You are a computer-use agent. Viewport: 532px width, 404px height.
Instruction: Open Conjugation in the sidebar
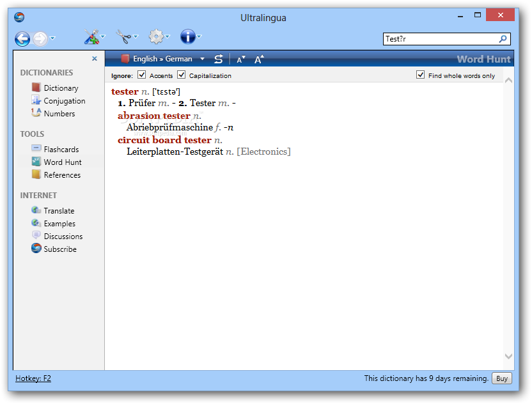65,101
